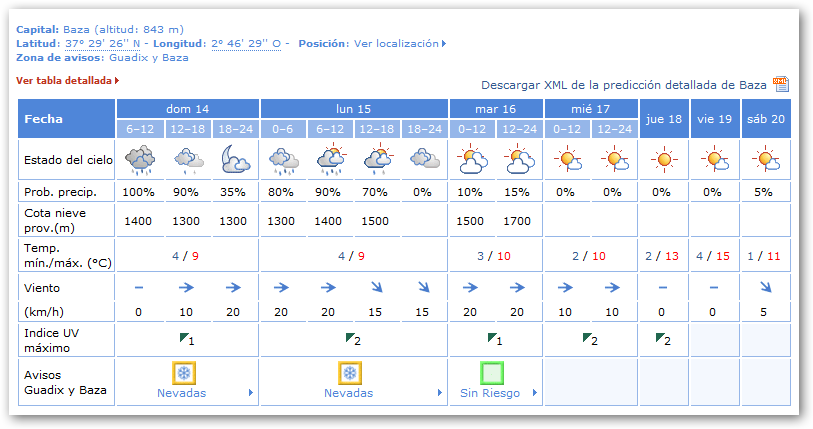The width and height of the screenshot is (813, 429).
Task: Select the lun 15 day header
Action: coord(354,108)
